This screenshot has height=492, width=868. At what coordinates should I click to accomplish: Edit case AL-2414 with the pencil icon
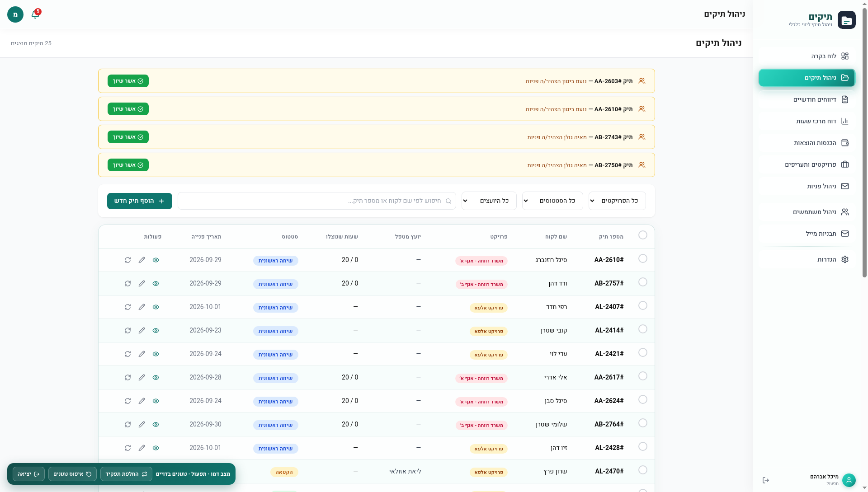pyautogui.click(x=142, y=331)
